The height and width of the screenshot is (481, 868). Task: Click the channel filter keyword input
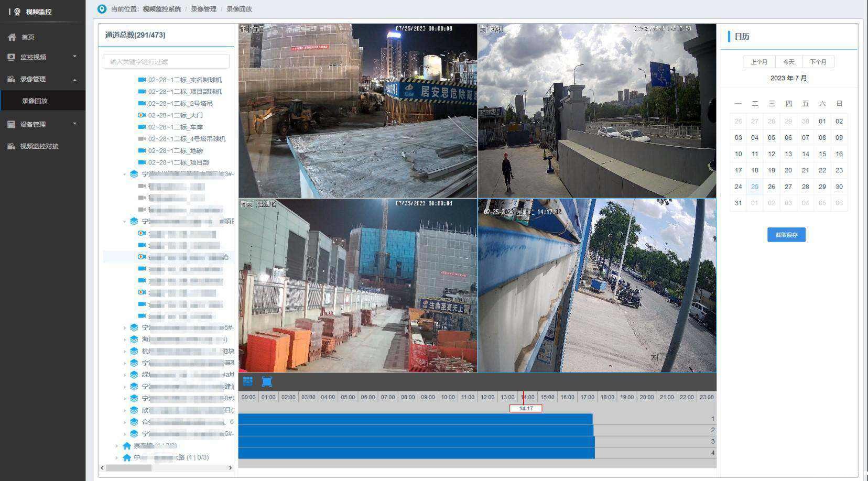click(166, 62)
